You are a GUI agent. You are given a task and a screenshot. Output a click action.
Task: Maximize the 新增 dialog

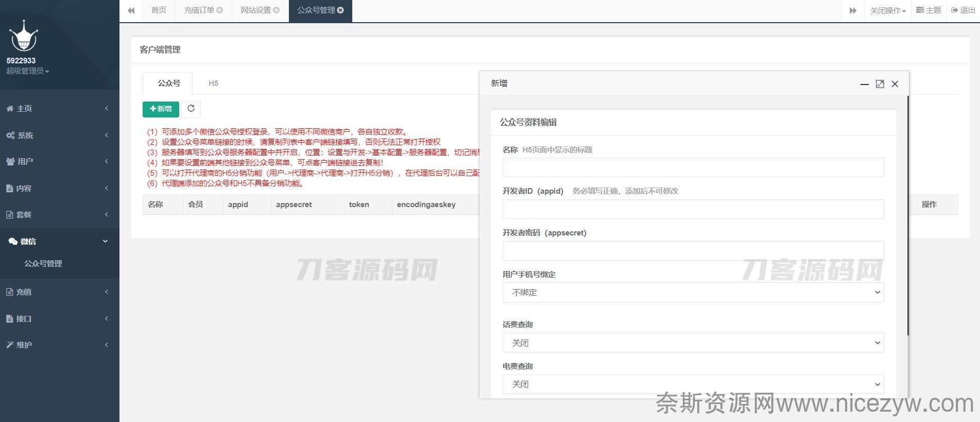coord(880,84)
